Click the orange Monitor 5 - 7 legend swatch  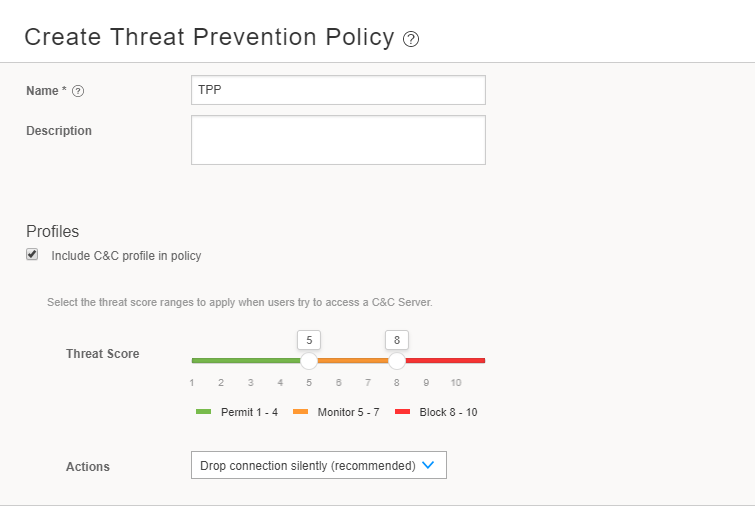(300, 412)
